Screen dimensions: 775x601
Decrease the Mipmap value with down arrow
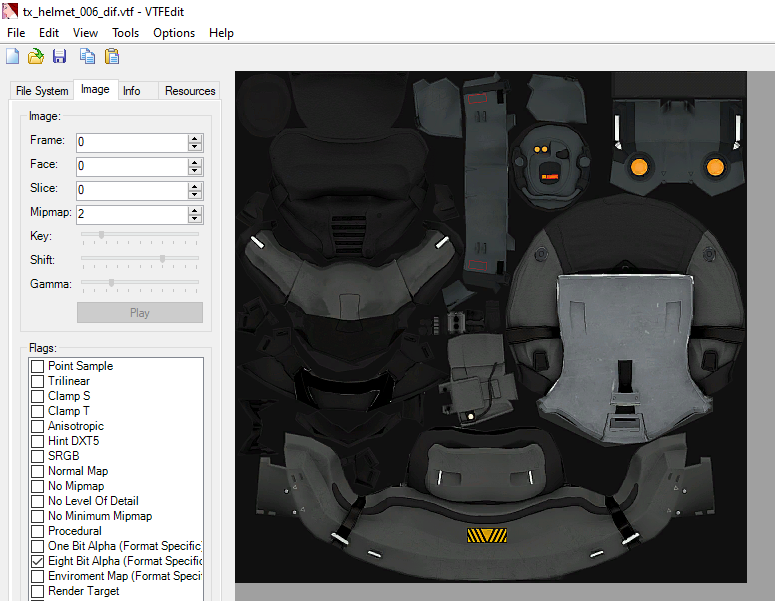195,219
